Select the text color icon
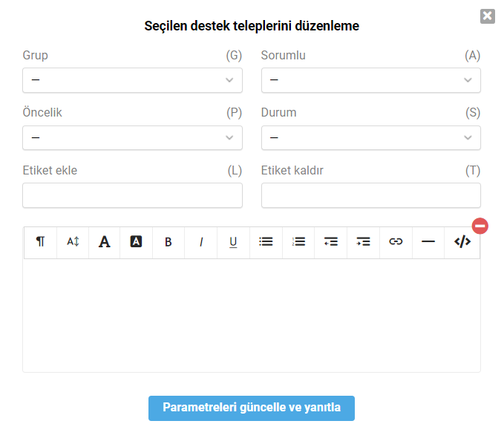Viewport: 504px width, 444px height. [x=105, y=242]
